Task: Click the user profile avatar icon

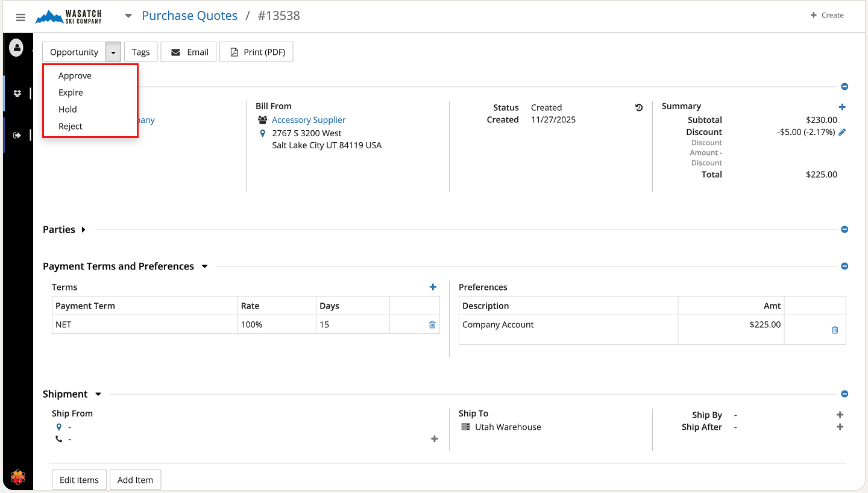Action: 16,47
